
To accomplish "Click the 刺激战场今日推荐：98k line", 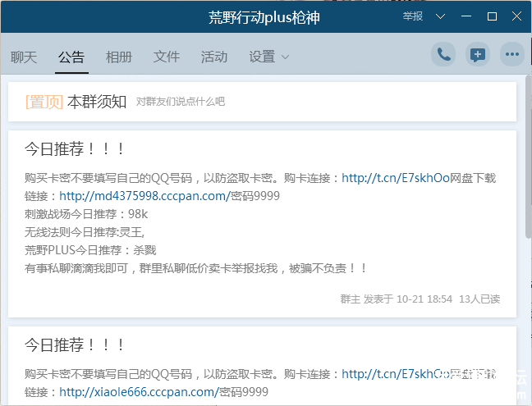I will pos(86,214).
